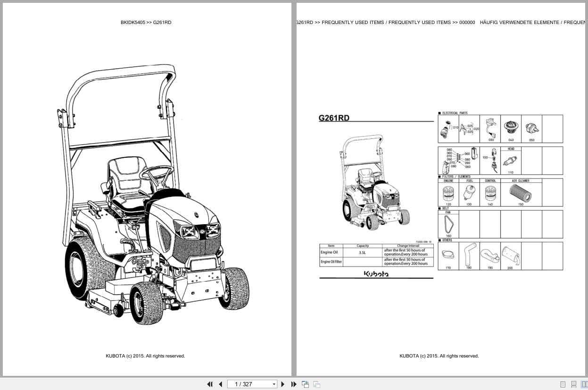Image resolution: width=588 pixels, height=390 pixels.
Task: Select fan belt part 160
Action: pos(448,226)
